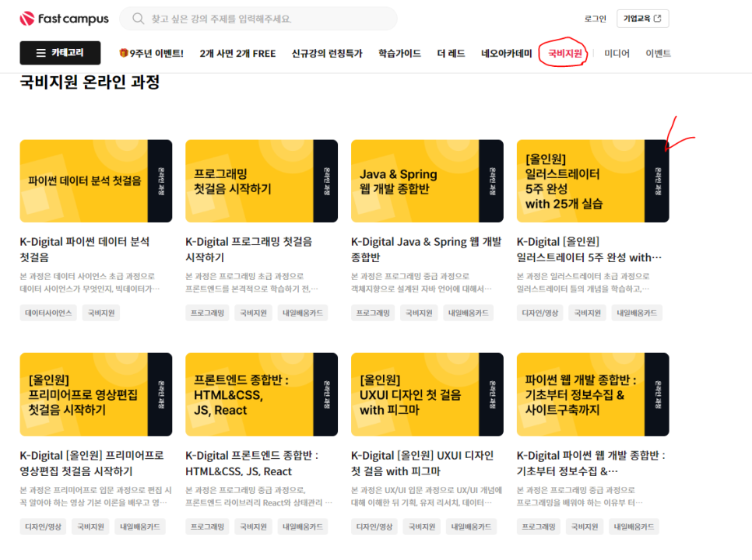Click the search magnifier icon
The width and height of the screenshot is (752, 560).
138,19
